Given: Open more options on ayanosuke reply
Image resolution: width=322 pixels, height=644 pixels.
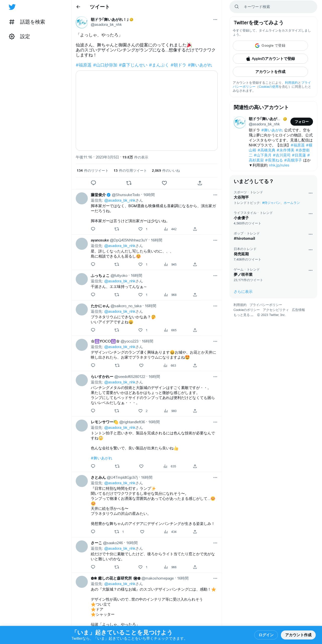Looking at the screenshot, I should (x=215, y=240).
